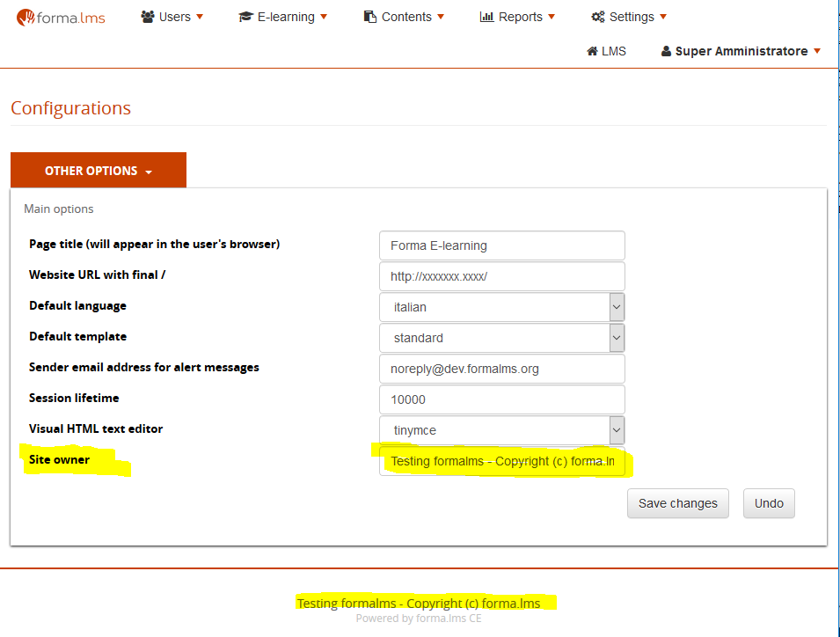The width and height of the screenshot is (840, 637).
Task: Click the forma.lms logo
Action: [61, 17]
